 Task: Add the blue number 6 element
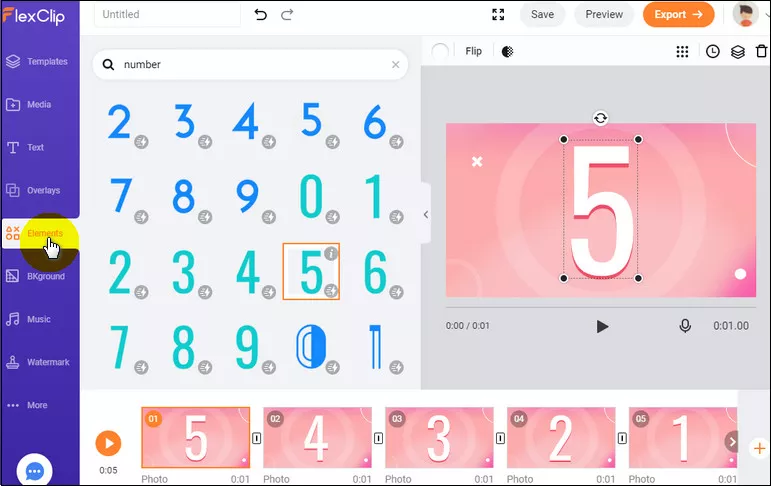(x=375, y=121)
